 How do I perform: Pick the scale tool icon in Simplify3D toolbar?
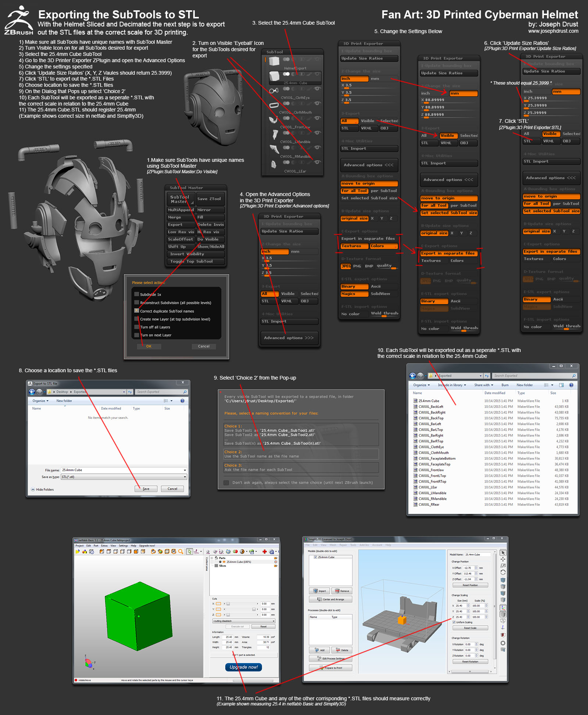503,566
